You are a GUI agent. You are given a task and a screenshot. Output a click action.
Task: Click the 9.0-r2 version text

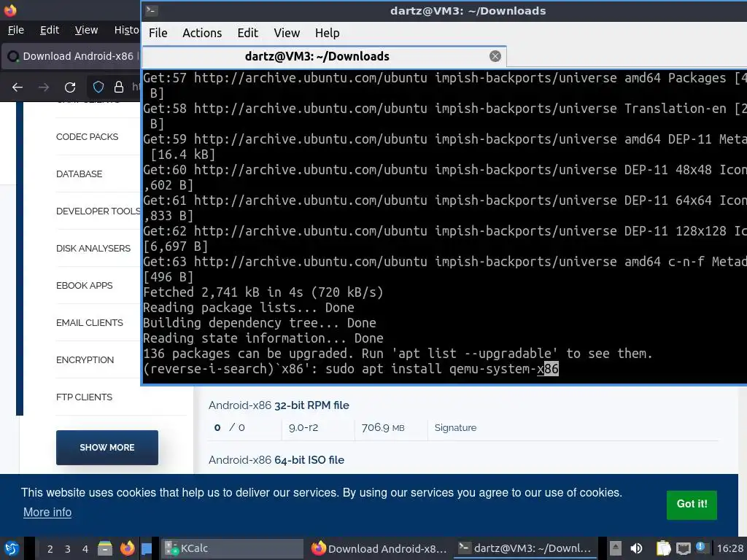click(x=303, y=427)
